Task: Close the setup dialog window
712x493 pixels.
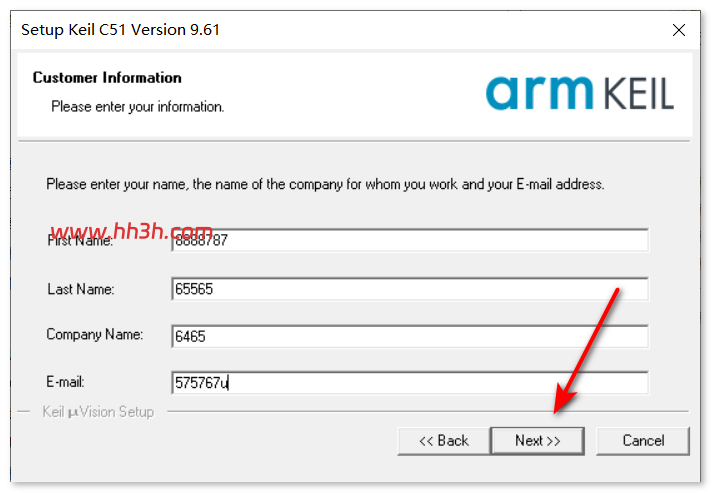Action: pos(678,30)
